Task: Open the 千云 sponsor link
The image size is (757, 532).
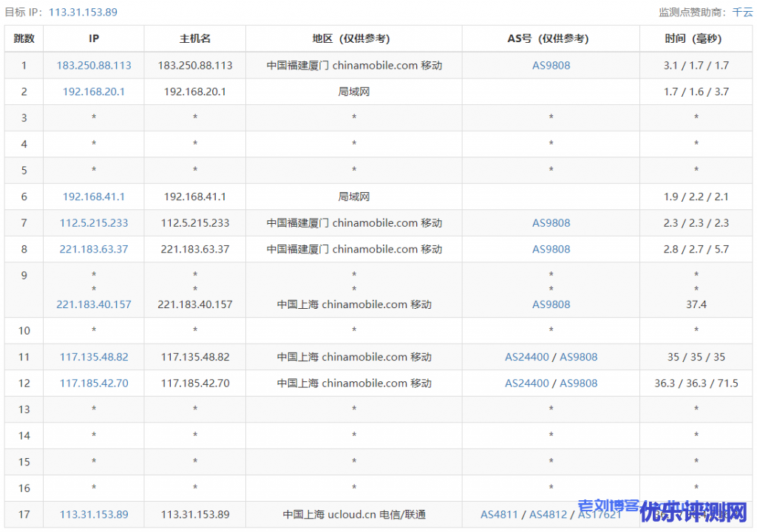Action: click(x=742, y=12)
